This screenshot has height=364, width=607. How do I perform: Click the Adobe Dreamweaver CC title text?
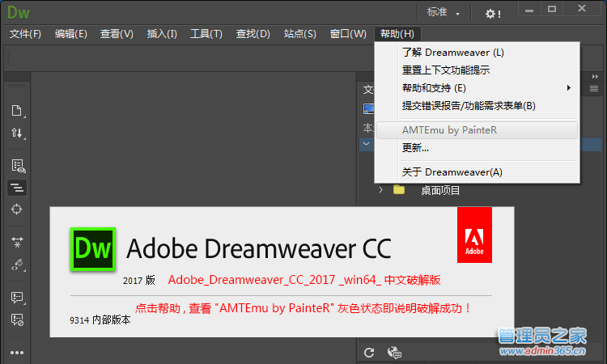click(x=259, y=248)
